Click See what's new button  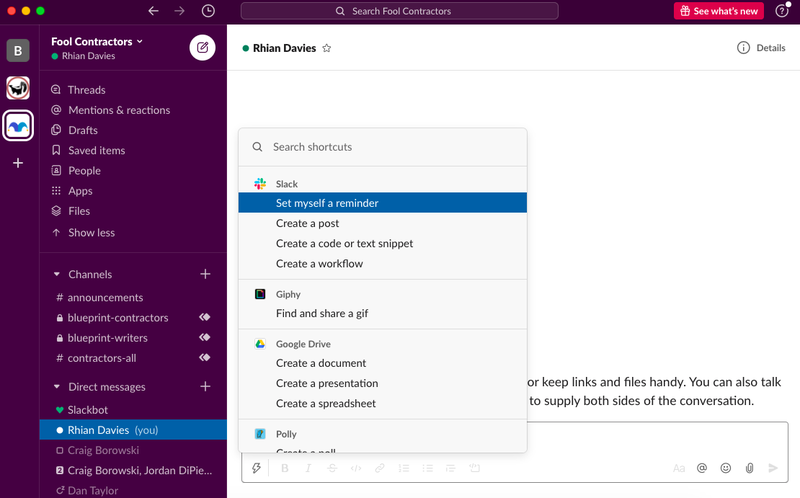[718, 11]
